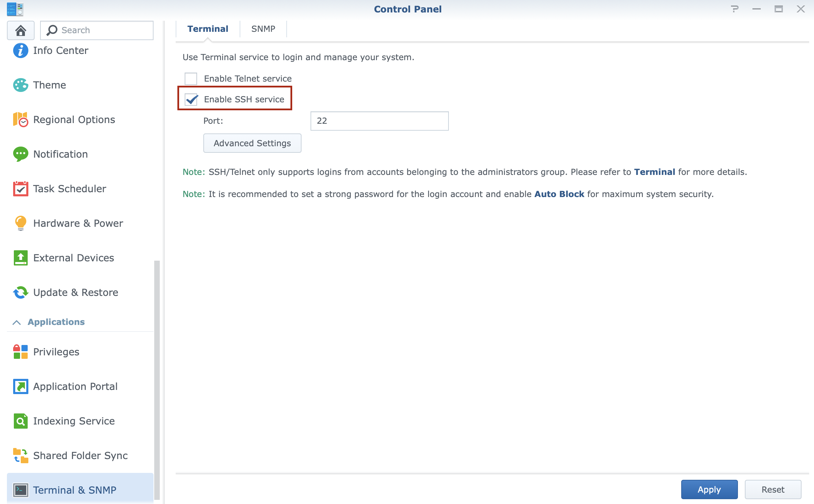Open Update & Restore sidebar item
814x504 pixels.
[75, 292]
